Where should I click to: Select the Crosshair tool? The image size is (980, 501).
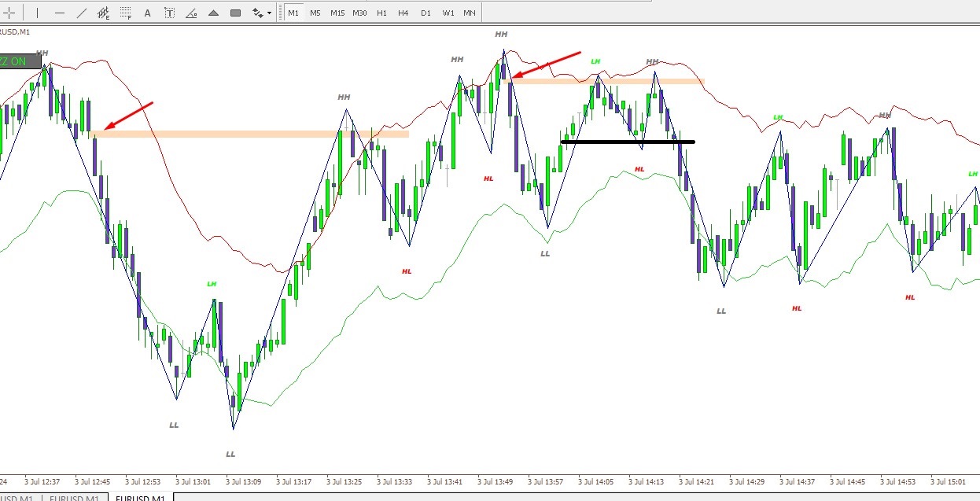[x=11, y=13]
